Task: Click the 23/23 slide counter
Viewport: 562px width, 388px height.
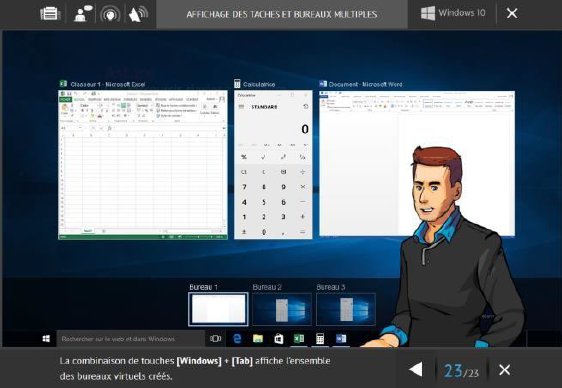Action: tap(461, 370)
